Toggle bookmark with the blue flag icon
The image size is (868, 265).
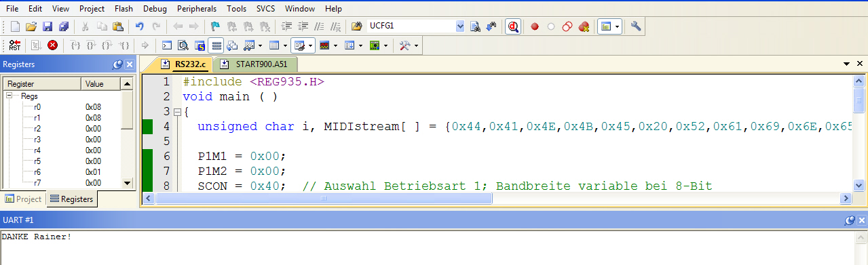[215, 26]
